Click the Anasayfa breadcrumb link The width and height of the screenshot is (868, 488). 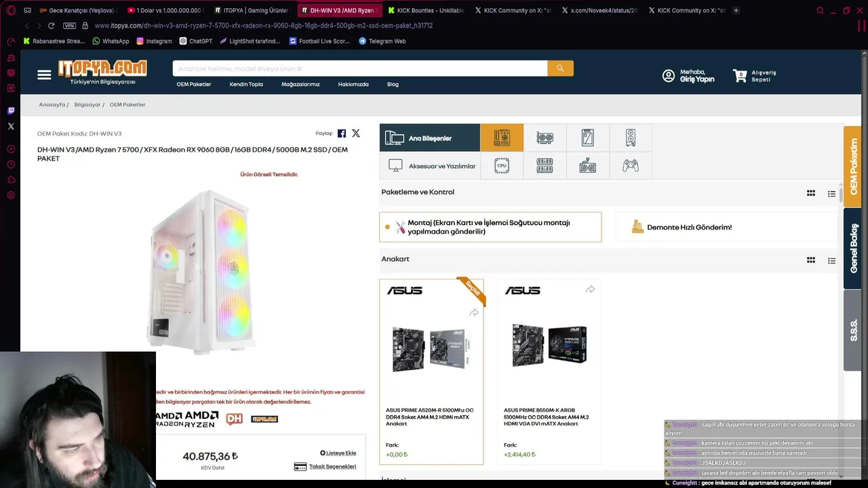(x=52, y=104)
